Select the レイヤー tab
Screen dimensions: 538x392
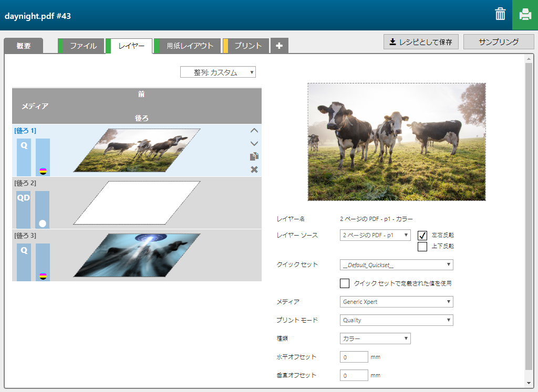tap(129, 46)
